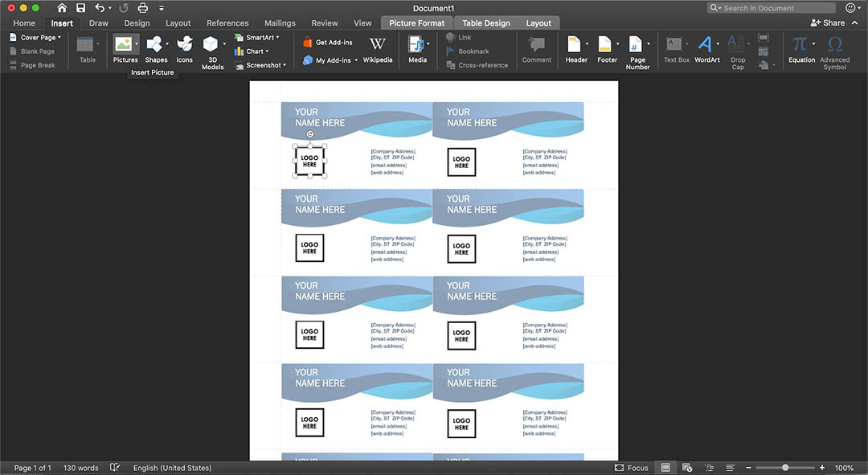This screenshot has width=868, height=475.
Task: Click the Redo icon in the title bar
Action: [124, 8]
